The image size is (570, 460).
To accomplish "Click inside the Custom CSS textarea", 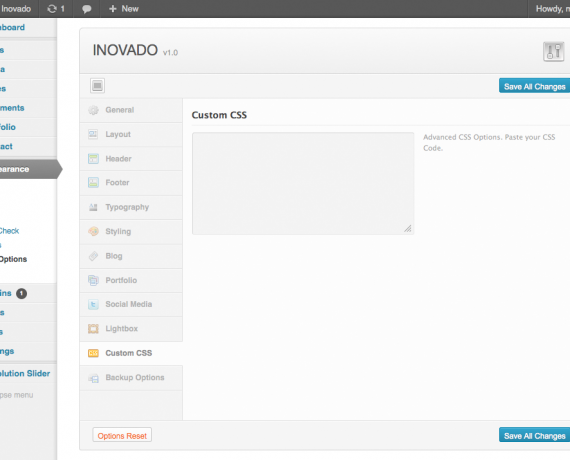I will pos(303,183).
